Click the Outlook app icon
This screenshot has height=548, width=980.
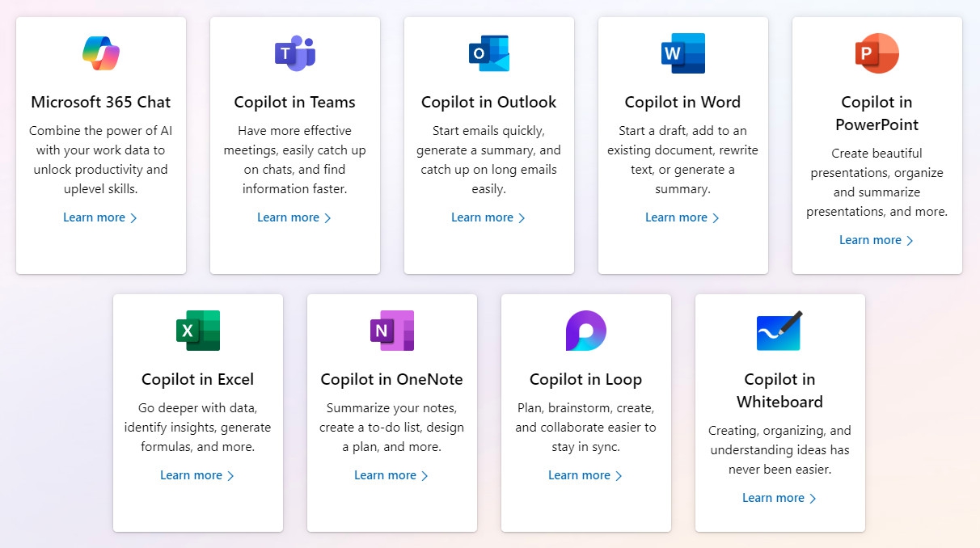coord(489,53)
